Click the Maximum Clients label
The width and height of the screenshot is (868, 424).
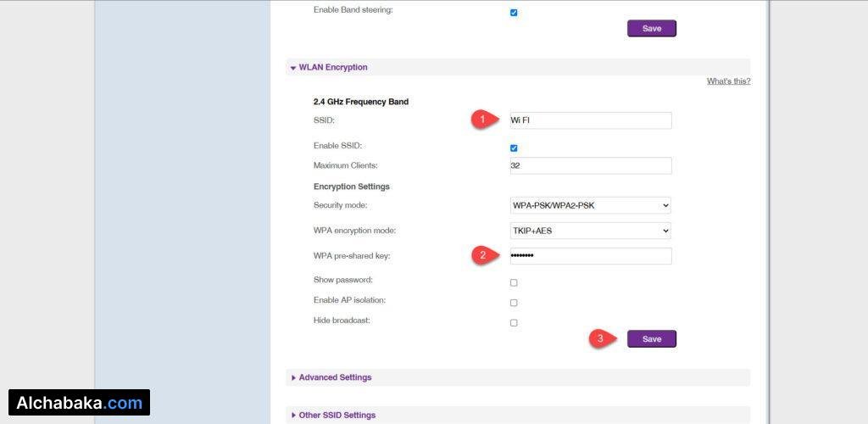tap(346, 165)
